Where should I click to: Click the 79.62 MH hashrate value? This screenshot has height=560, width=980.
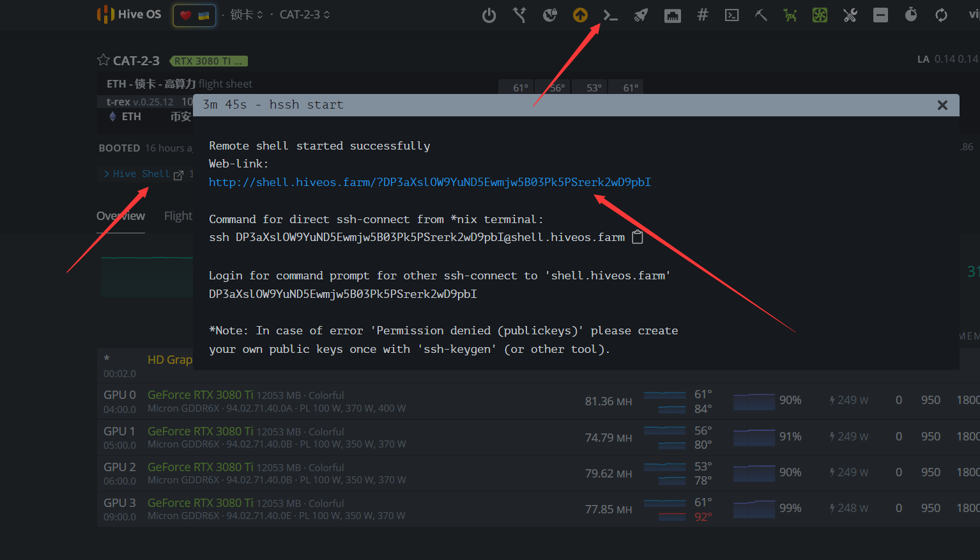(x=608, y=474)
